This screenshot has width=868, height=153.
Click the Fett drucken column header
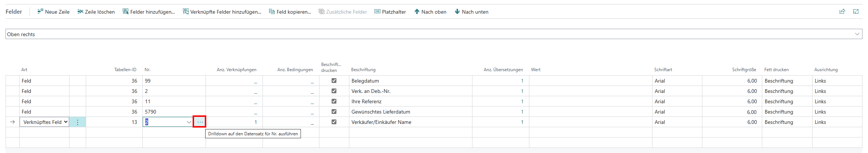click(x=776, y=70)
